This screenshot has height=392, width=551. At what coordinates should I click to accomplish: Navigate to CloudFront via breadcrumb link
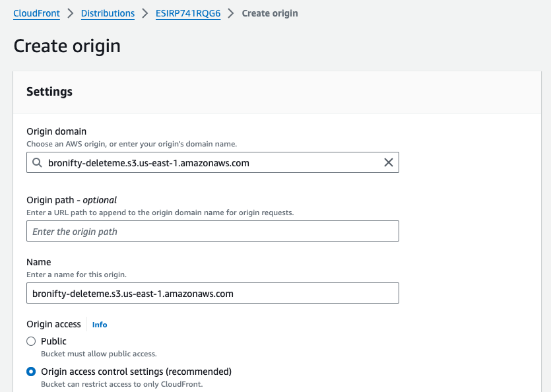(36, 13)
